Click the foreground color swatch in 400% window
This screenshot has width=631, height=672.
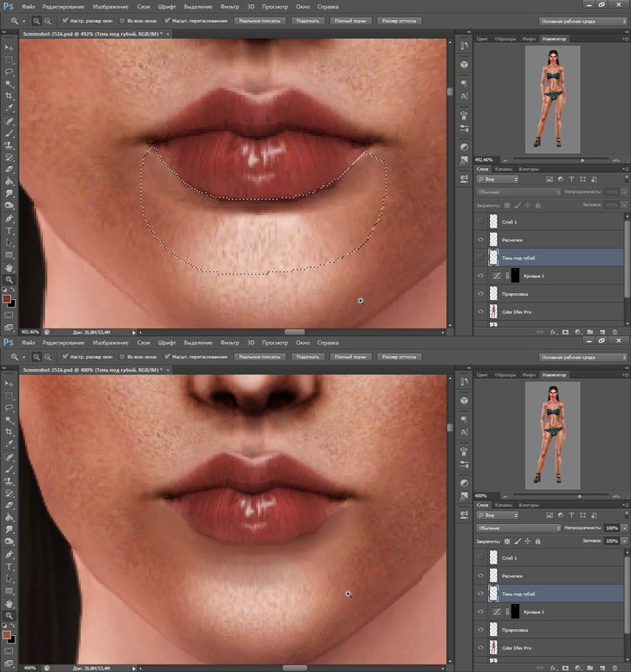coord(7,635)
